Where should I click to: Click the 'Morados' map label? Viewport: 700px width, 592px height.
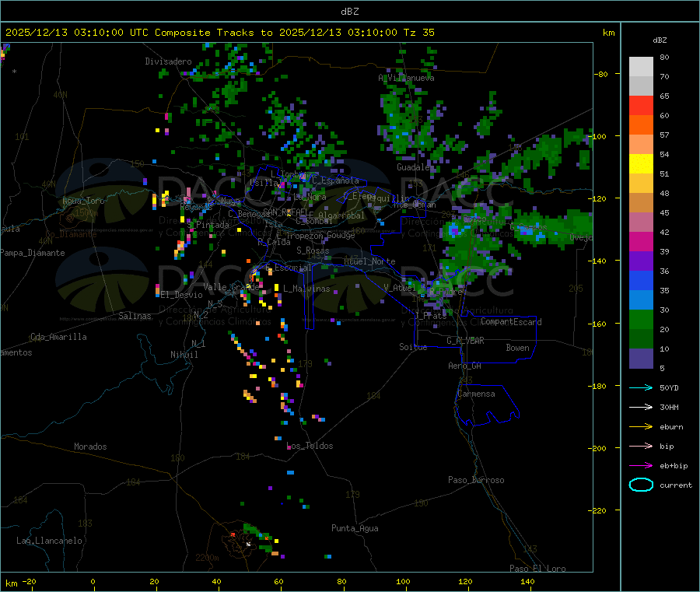[x=90, y=447]
